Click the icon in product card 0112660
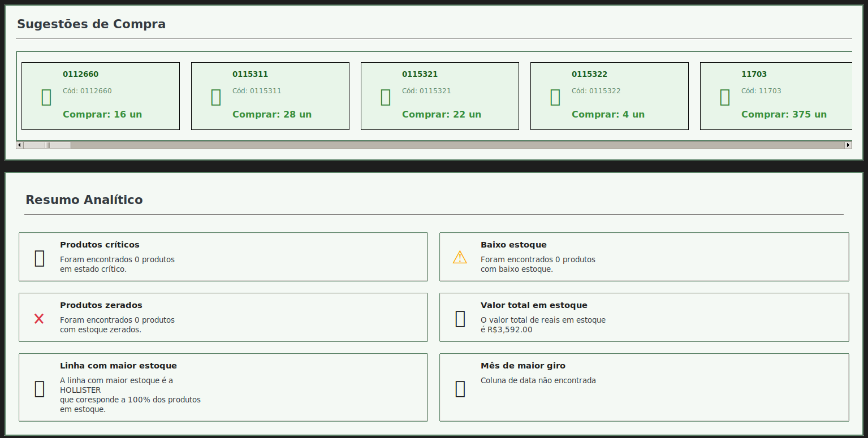The height and width of the screenshot is (438, 868). point(46,97)
